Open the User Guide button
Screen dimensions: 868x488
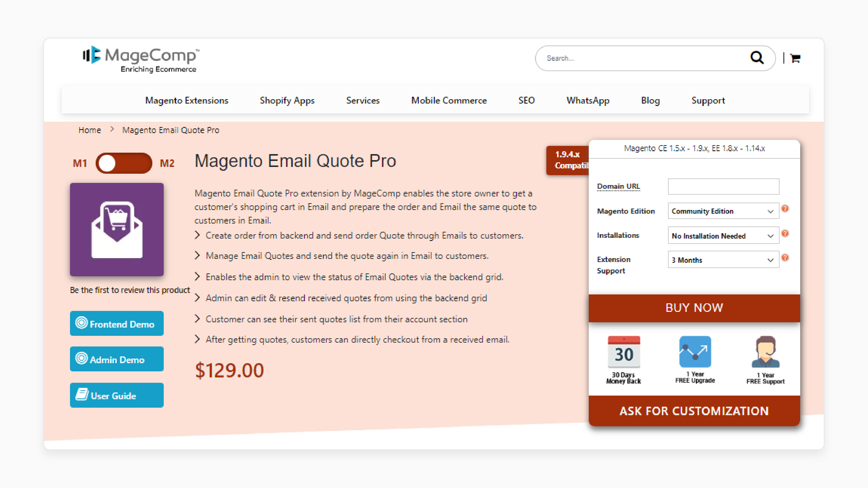point(116,395)
